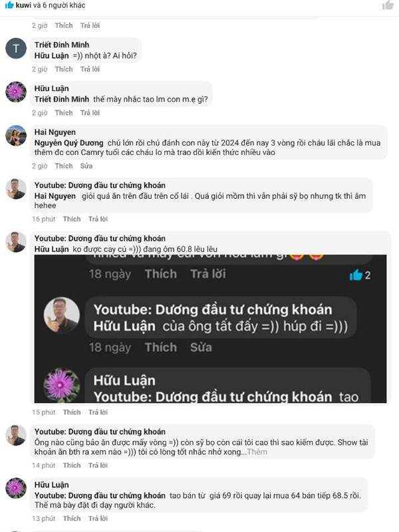Tap the gray thumbs-up icon at top right
The height and width of the screenshot is (532, 399).
pyautogui.click(x=388, y=5)
